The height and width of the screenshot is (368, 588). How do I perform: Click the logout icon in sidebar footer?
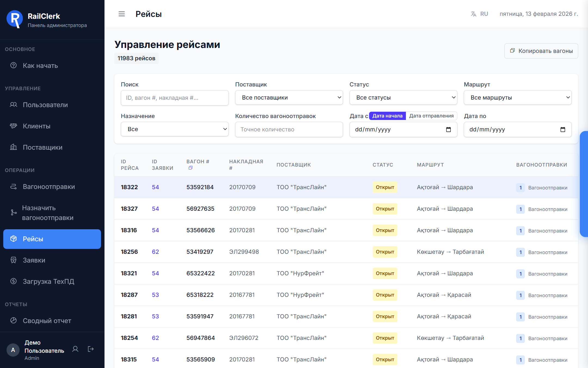point(91,349)
